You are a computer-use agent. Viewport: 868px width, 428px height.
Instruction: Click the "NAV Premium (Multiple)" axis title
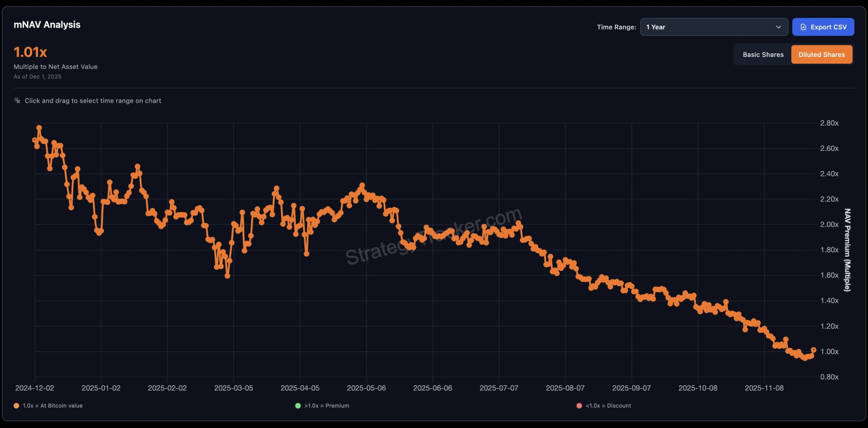(x=847, y=250)
